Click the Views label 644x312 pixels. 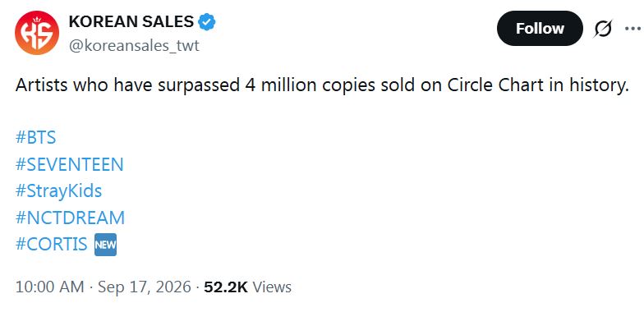[272, 287]
